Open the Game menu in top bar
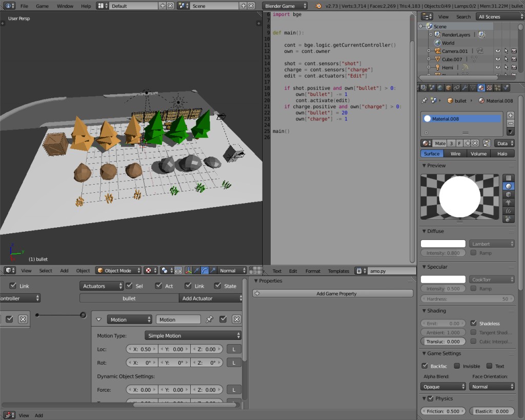Viewport: 525px width, 420px height. tap(42, 6)
